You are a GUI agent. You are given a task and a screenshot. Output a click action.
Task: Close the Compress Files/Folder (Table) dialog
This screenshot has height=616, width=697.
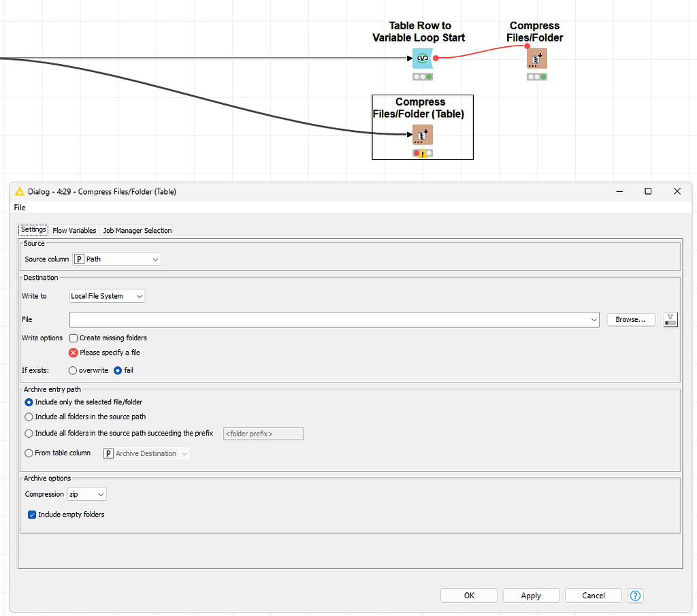677,191
